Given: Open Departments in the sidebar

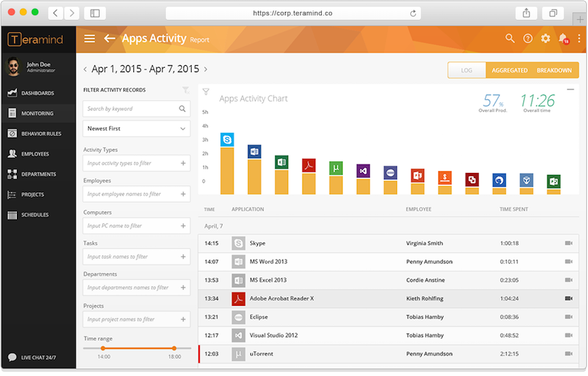Looking at the screenshot, I should click(38, 174).
